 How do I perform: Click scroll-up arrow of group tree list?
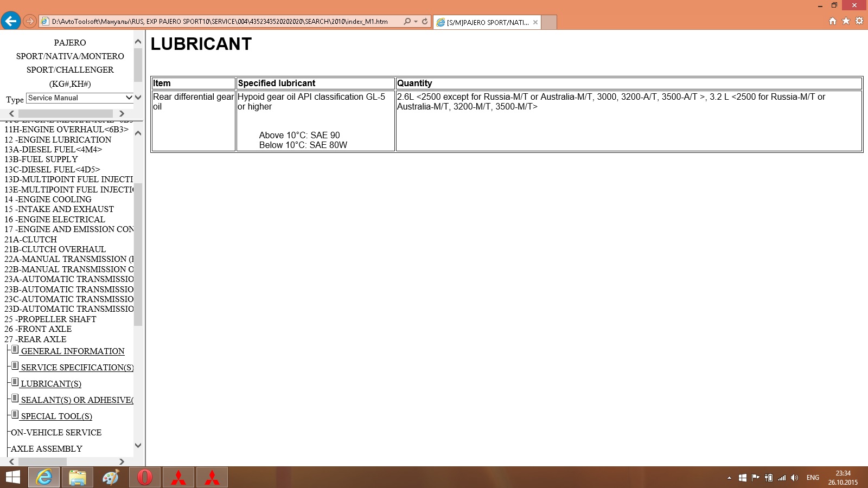pos(138,133)
